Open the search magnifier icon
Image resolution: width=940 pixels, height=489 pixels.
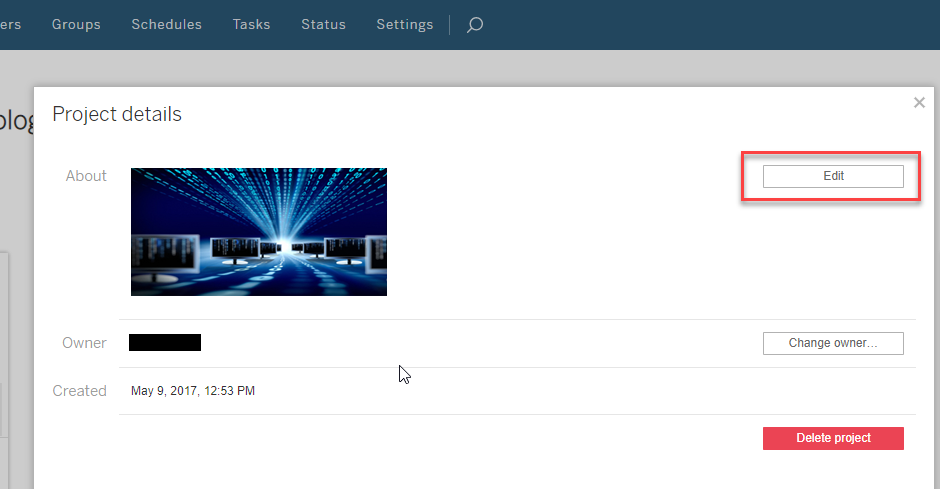(475, 24)
